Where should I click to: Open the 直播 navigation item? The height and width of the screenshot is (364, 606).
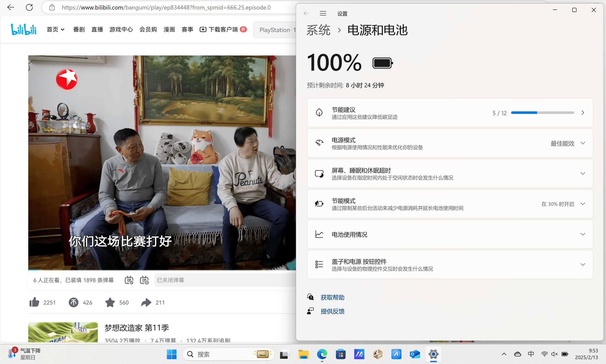pyautogui.click(x=97, y=30)
